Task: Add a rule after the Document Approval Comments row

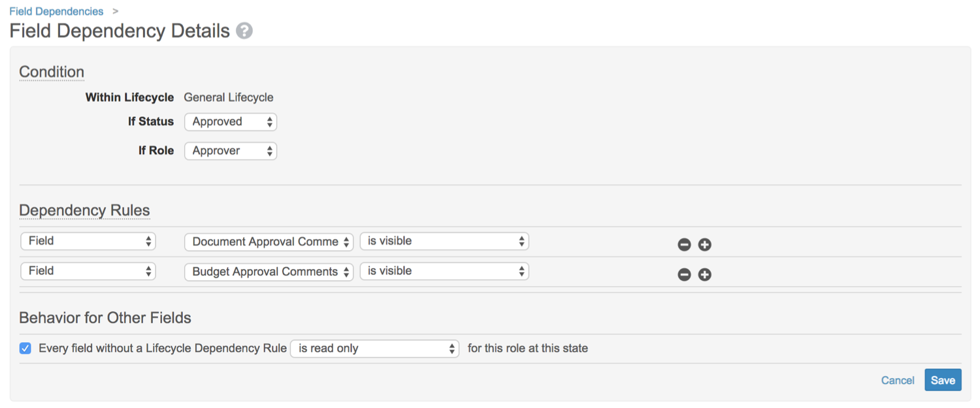Action: pos(704,245)
